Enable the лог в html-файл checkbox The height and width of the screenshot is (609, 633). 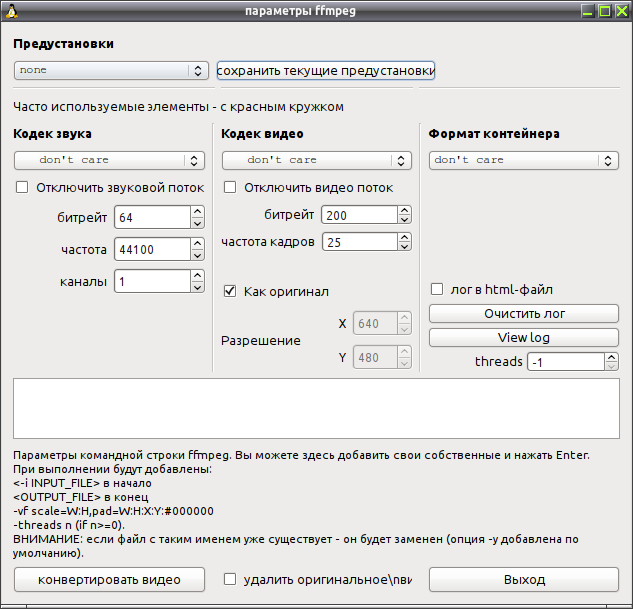coord(437,289)
